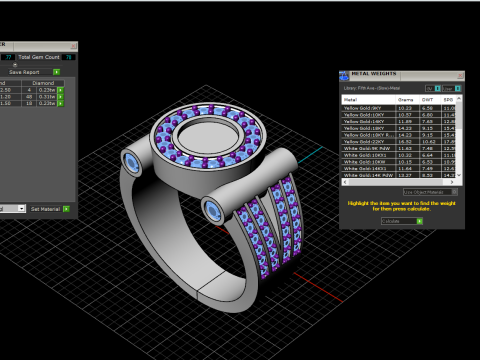Click the 48 count cell in gem report
Viewport: 480px width, 360px height.
[x=29, y=97]
